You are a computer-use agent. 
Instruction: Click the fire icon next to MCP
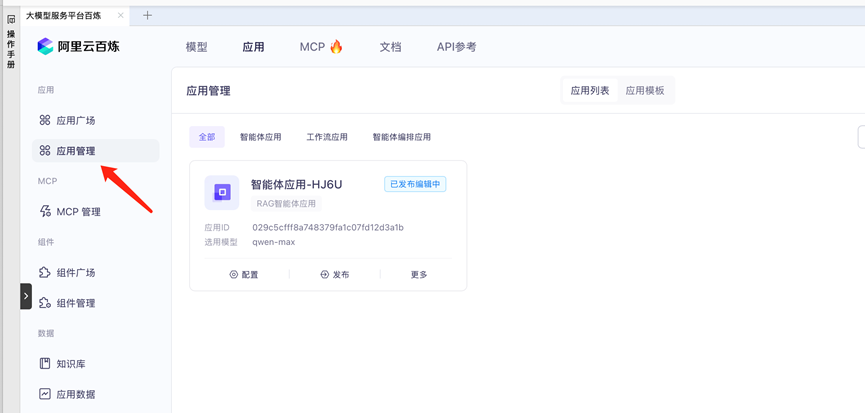tap(336, 47)
